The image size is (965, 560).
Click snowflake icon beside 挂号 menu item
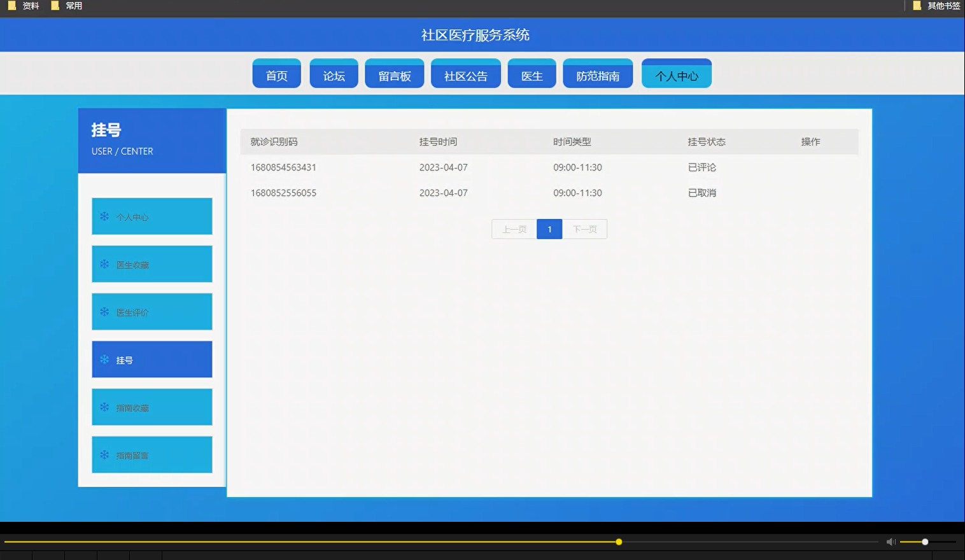pyautogui.click(x=104, y=360)
